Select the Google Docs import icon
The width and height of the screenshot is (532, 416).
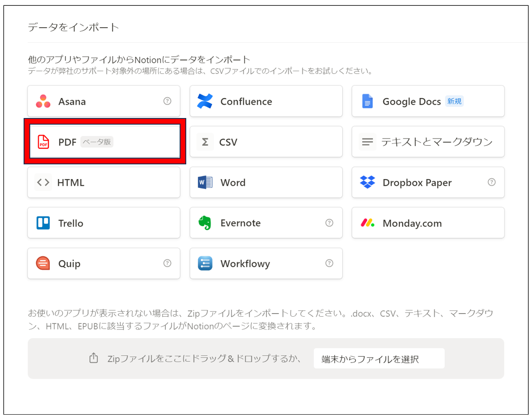tap(367, 101)
